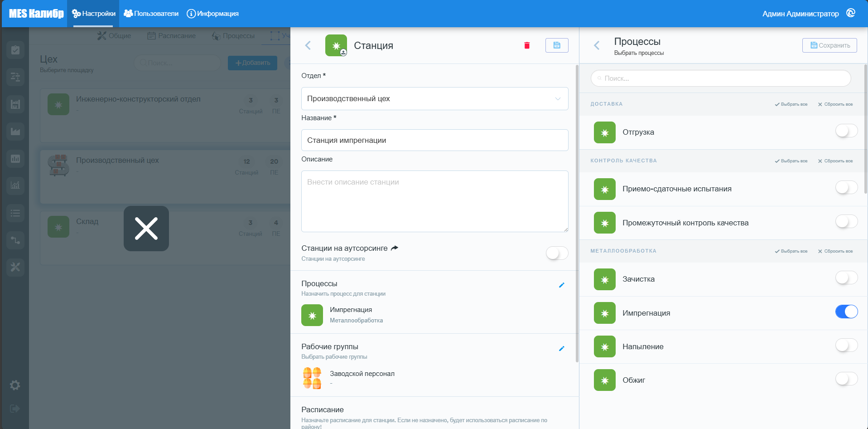The width and height of the screenshot is (868, 429).
Task: Click the factory building sidebar icon
Action: (x=15, y=132)
